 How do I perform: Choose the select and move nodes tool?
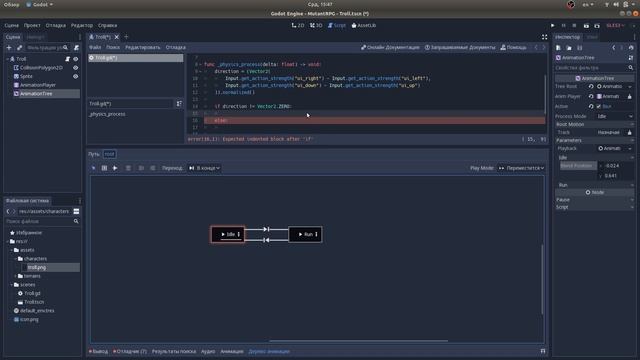point(93,168)
